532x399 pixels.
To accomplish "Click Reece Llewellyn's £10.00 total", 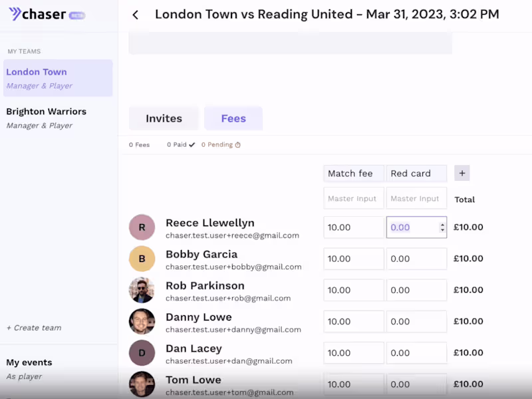I will tap(468, 227).
